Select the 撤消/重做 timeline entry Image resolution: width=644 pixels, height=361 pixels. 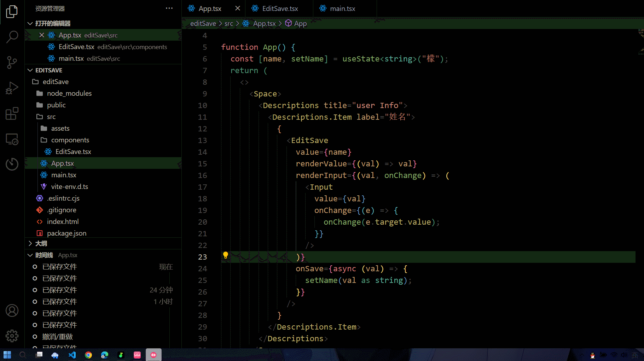(x=103, y=337)
